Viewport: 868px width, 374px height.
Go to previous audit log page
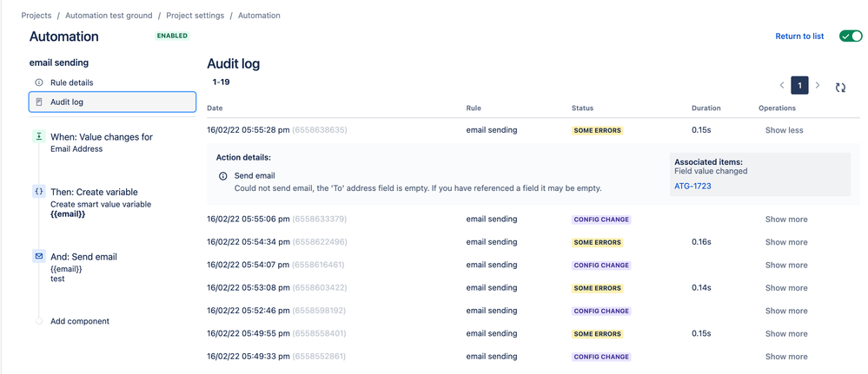pos(782,86)
